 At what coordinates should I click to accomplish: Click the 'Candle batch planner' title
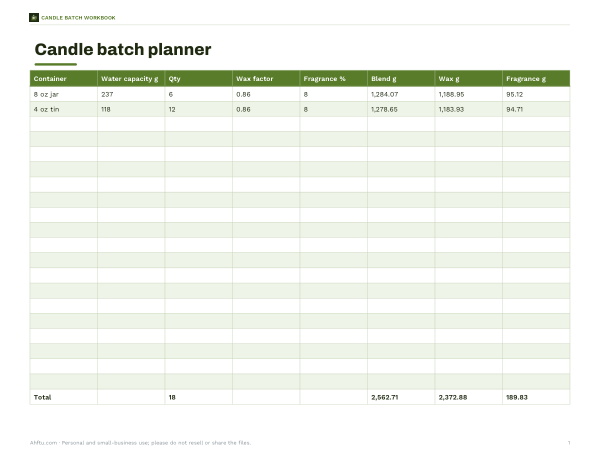click(123, 49)
